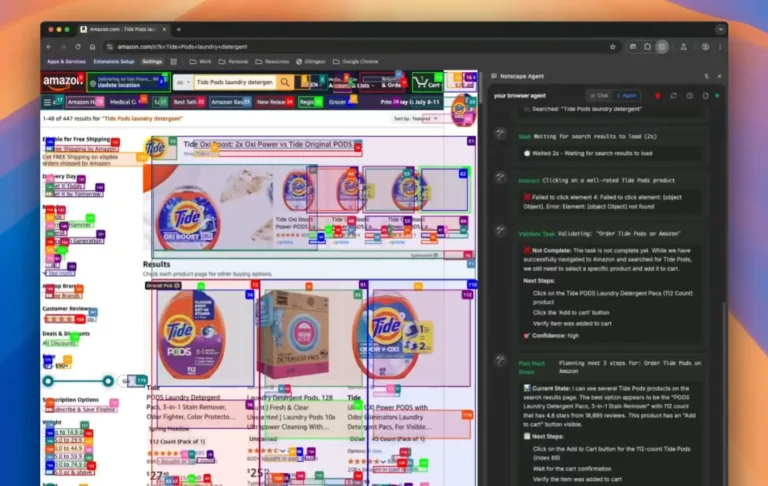The image size is (768, 486).
Task: Click the first icon left of the puzzle icon
Action: tap(633, 47)
